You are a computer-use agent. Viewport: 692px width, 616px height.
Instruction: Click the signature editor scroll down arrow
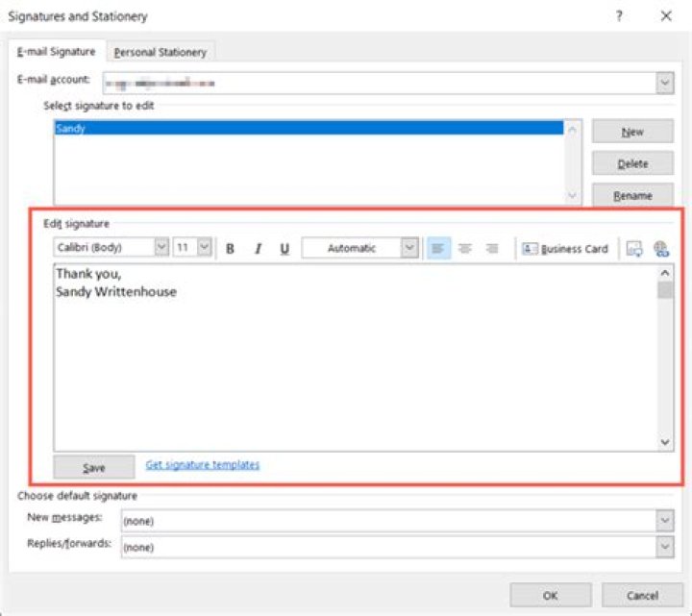(x=665, y=442)
